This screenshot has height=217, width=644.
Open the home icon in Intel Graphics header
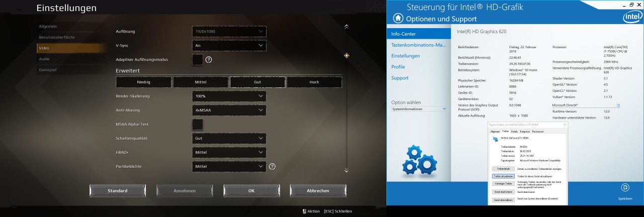pyautogui.click(x=398, y=18)
